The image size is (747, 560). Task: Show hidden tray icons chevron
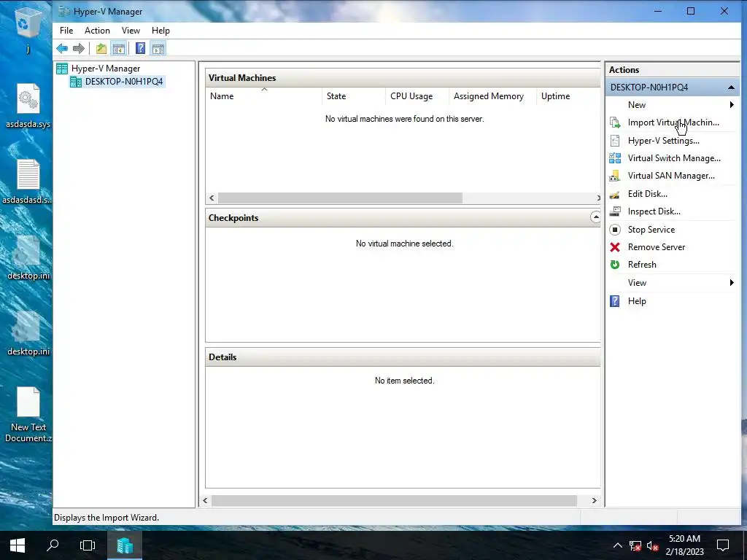(617, 545)
